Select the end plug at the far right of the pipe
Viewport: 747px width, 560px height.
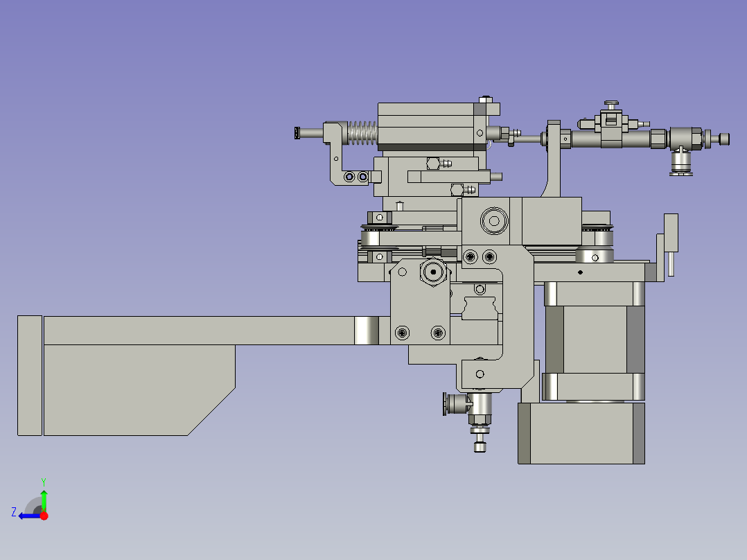[724, 139]
